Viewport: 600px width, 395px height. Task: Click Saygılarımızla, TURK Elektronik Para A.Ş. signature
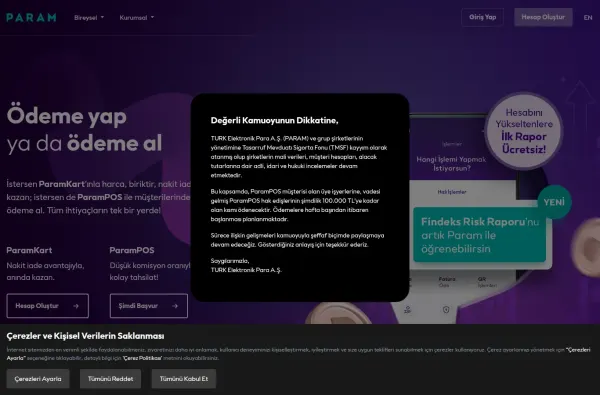tap(246, 265)
